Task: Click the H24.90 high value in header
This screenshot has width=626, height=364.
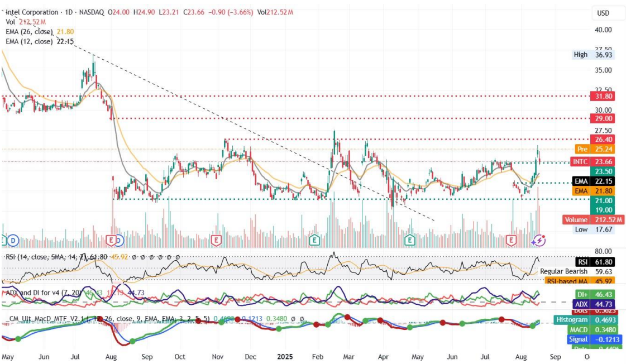Action: click(x=144, y=12)
